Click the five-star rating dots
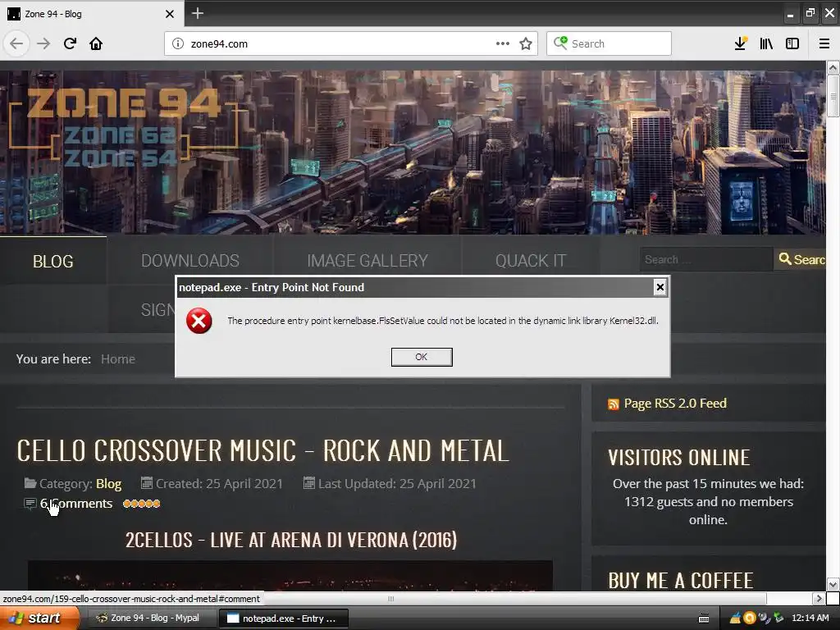Image resolution: width=840 pixels, height=630 pixels. 141,504
